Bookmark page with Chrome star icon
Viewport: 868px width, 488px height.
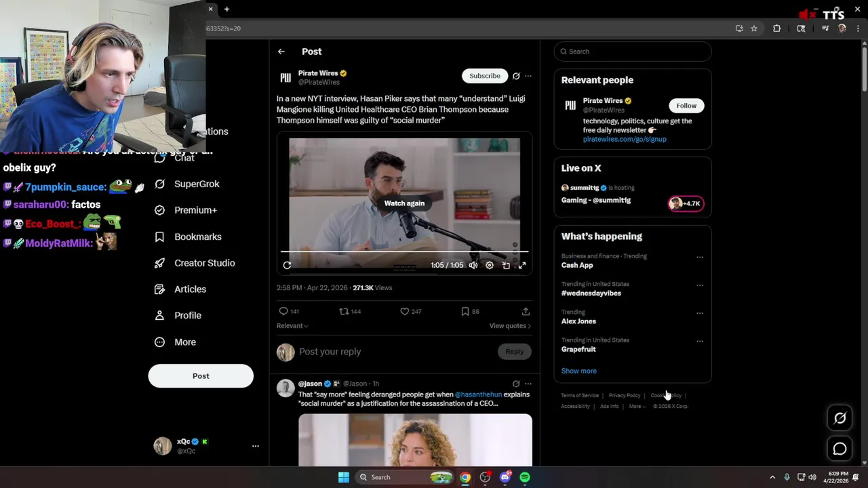754,28
